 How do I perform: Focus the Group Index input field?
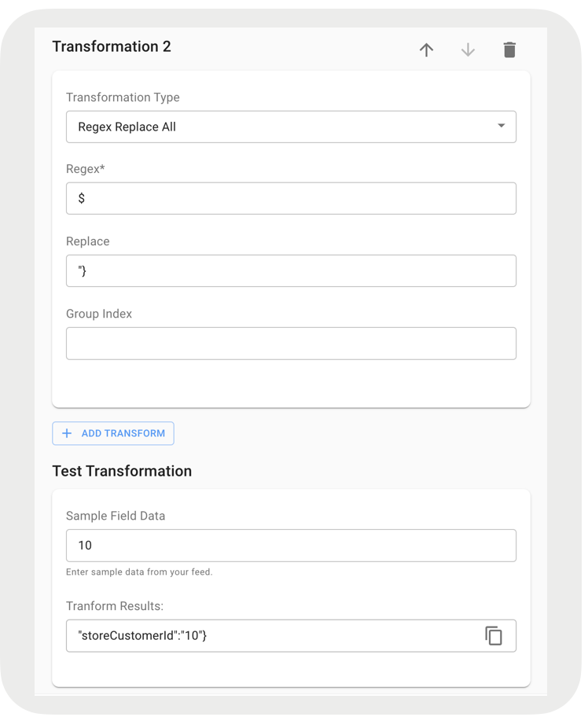tap(291, 344)
